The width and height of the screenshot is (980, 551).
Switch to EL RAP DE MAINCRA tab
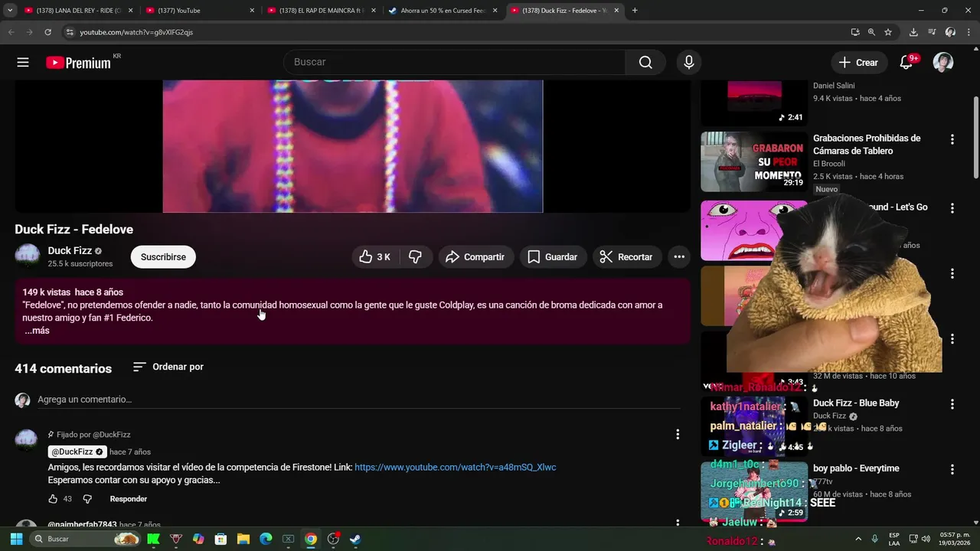[322, 11]
